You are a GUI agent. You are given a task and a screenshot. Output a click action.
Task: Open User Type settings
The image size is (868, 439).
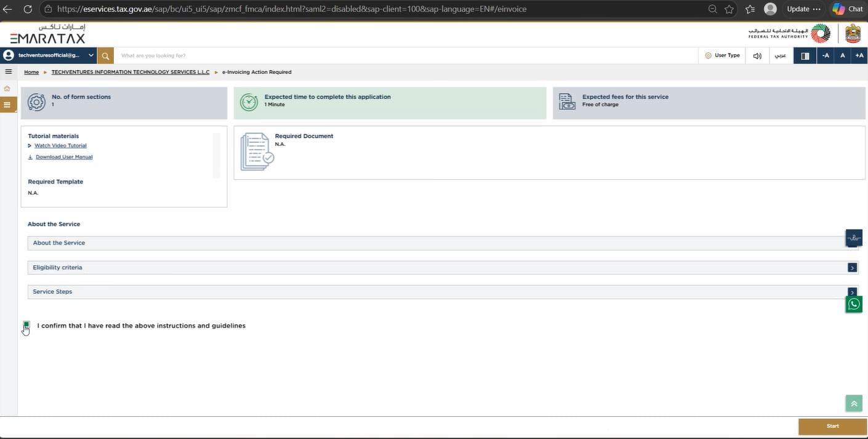[722, 55]
